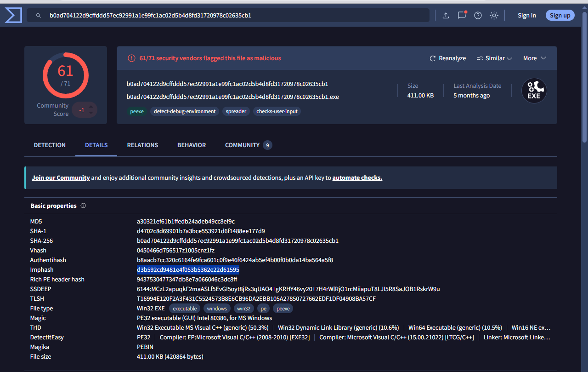The height and width of the screenshot is (372, 588).
Task: Click the Magika PEBIN value
Action: click(x=145, y=347)
